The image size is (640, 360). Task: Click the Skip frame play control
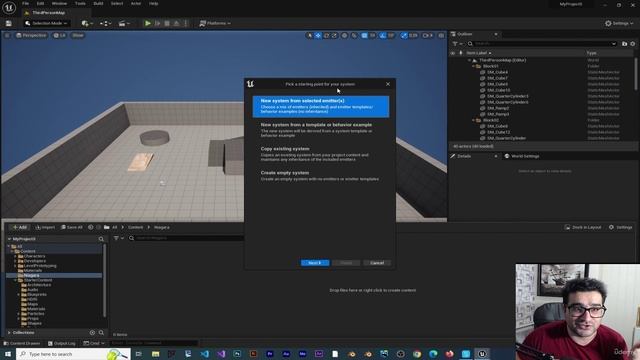click(x=158, y=24)
